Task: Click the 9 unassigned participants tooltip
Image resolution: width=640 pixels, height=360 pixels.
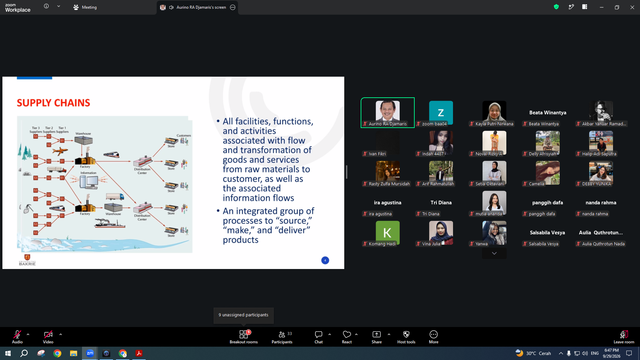Action: [243, 315]
